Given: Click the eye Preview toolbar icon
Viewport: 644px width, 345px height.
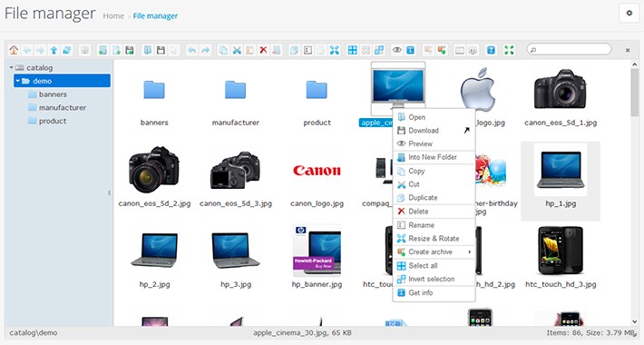Looking at the screenshot, I should [396, 50].
